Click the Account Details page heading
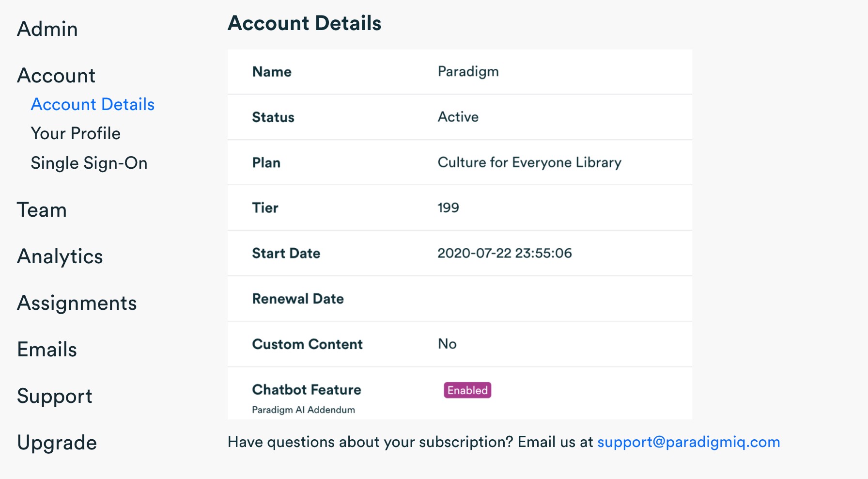This screenshot has width=868, height=479. click(305, 23)
